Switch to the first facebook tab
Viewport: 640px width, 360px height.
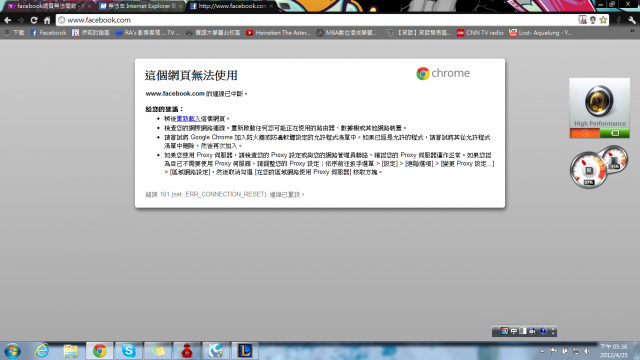(x=47, y=6)
